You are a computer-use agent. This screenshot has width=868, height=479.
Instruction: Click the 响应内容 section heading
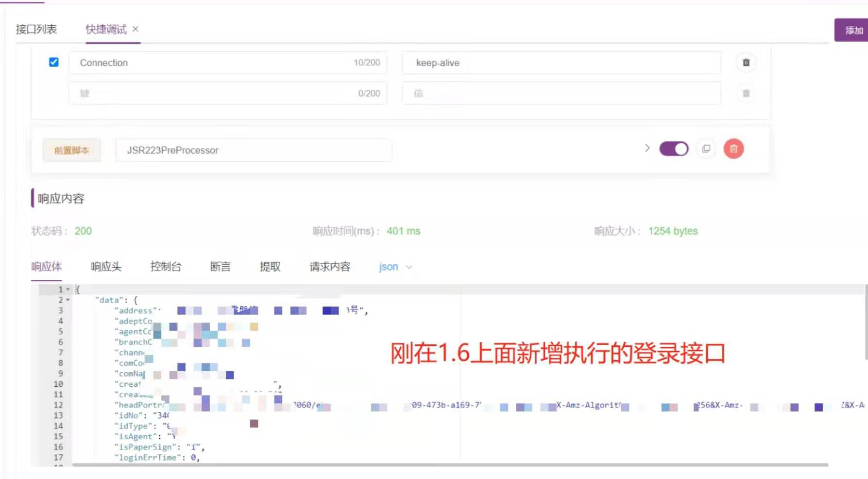click(61, 199)
